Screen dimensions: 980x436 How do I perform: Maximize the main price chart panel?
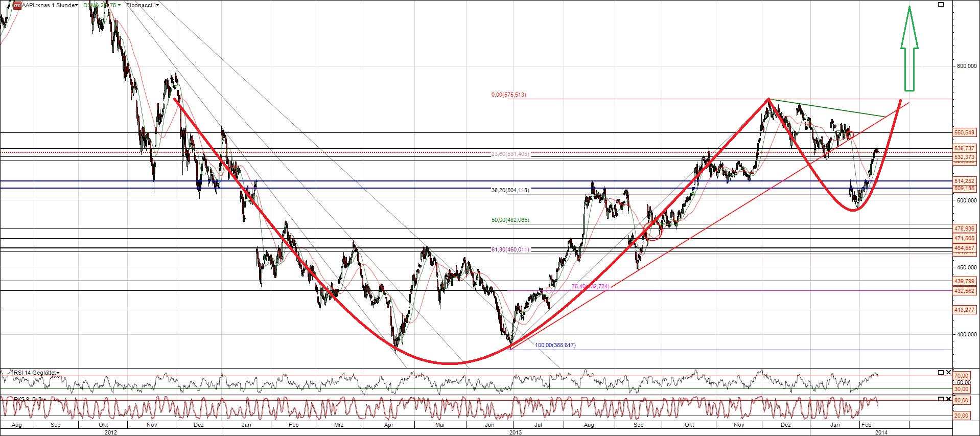941,5
